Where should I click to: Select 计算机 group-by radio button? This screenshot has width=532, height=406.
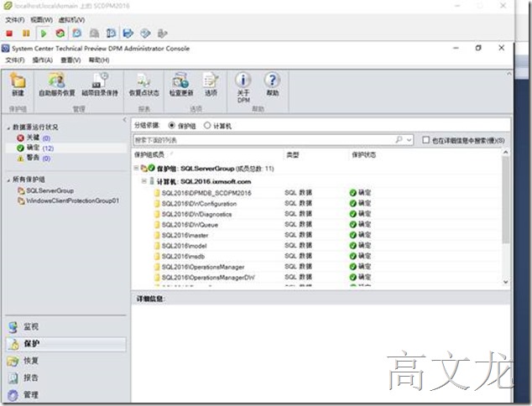point(207,126)
